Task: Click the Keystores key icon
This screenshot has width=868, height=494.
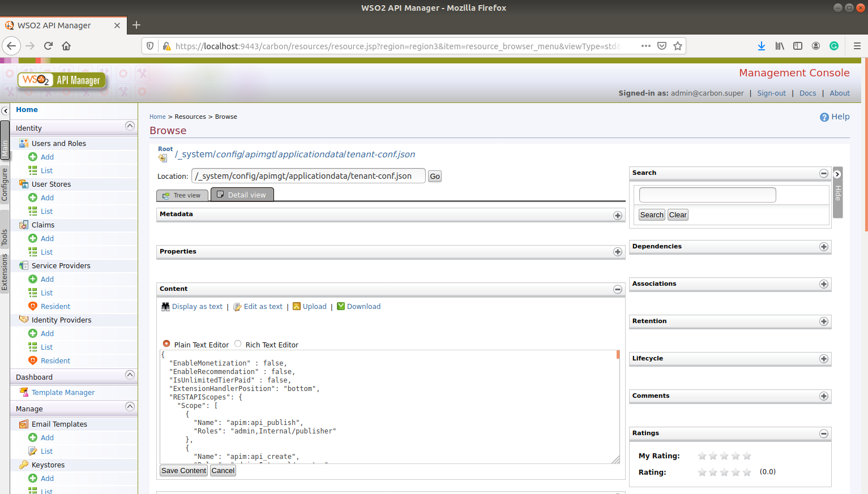Action: tap(23, 464)
